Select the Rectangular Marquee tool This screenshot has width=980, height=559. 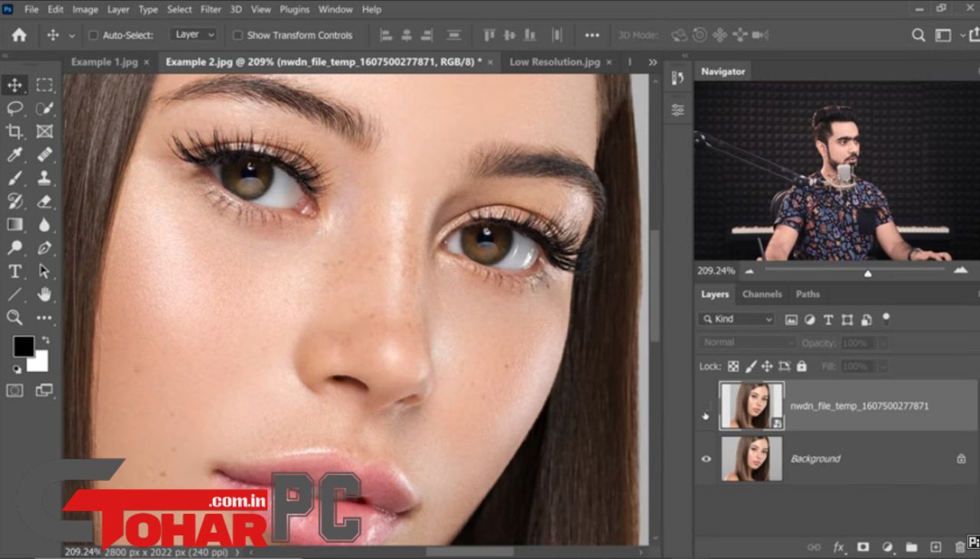click(44, 85)
